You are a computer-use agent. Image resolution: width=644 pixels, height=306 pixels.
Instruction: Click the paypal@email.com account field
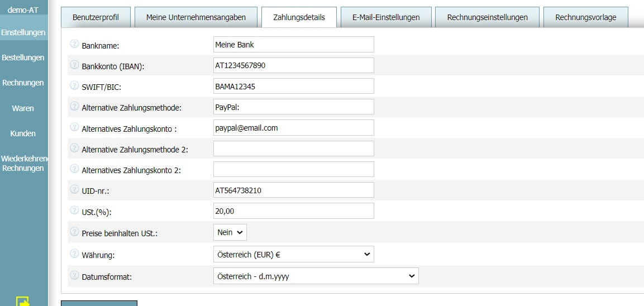[294, 128]
